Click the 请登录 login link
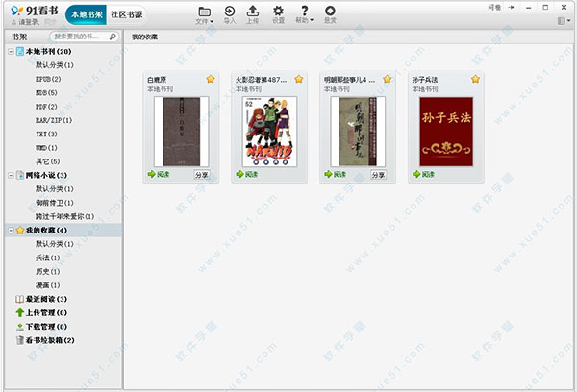577x392 pixels. pos(28,22)
